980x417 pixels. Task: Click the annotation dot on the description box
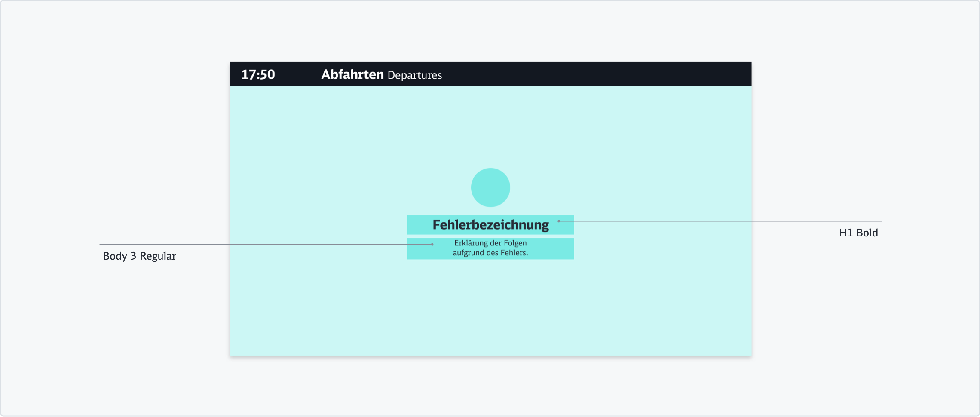pyautogui.click(x=432, y=244)
